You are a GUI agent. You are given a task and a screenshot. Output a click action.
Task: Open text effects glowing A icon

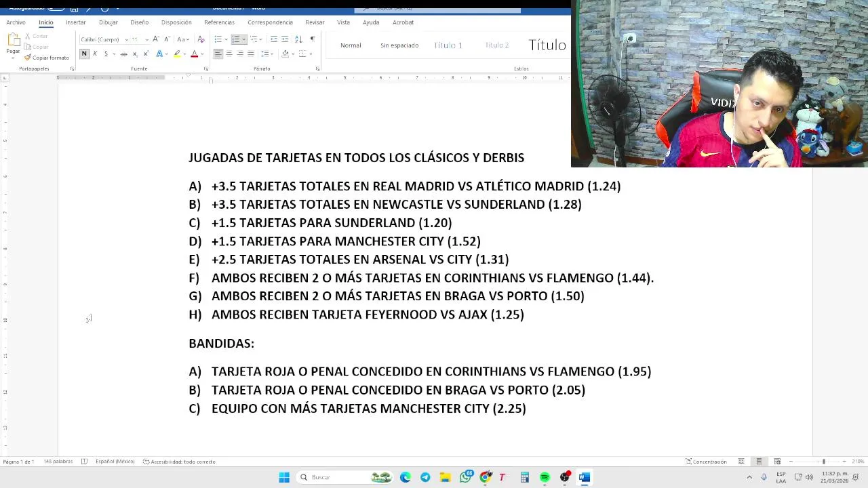pos(159,54)
